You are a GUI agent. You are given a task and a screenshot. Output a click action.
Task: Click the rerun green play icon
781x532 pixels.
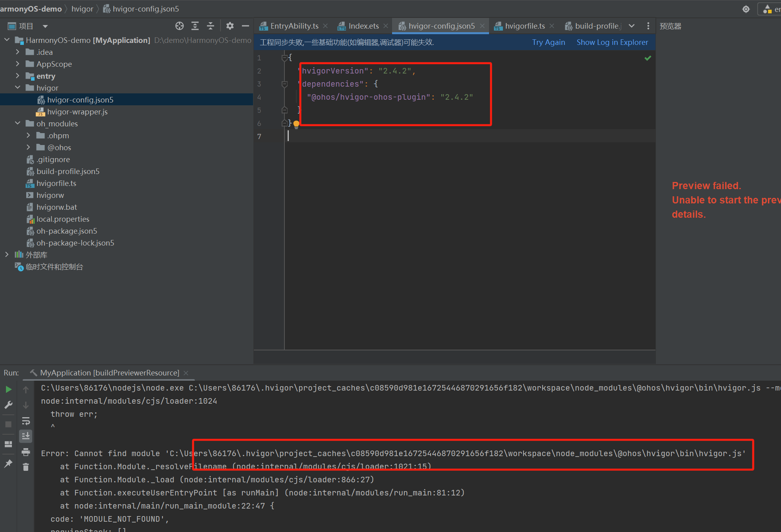click(x=8, y=389)
